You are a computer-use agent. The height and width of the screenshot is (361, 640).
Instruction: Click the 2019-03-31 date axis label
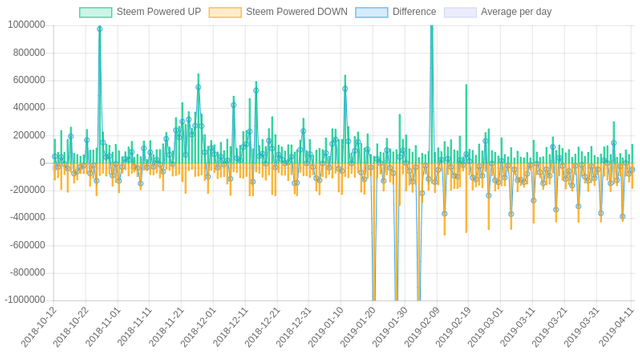582,327
